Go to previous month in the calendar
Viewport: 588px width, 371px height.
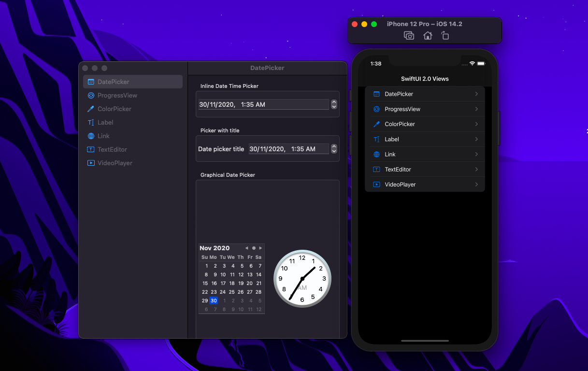[x=246, y=248]
